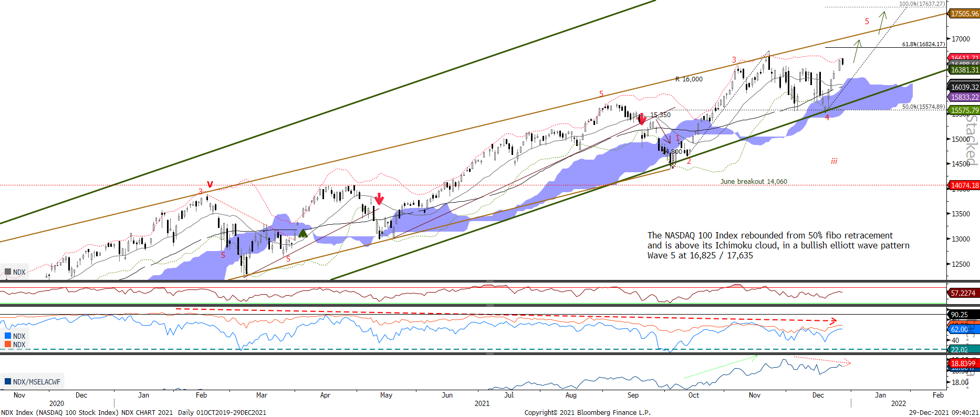Image resolution: width=980 pixels, height=417 pixels.
Task: Select the black 16039.32 price tag
Action: [x=964, y=87]
